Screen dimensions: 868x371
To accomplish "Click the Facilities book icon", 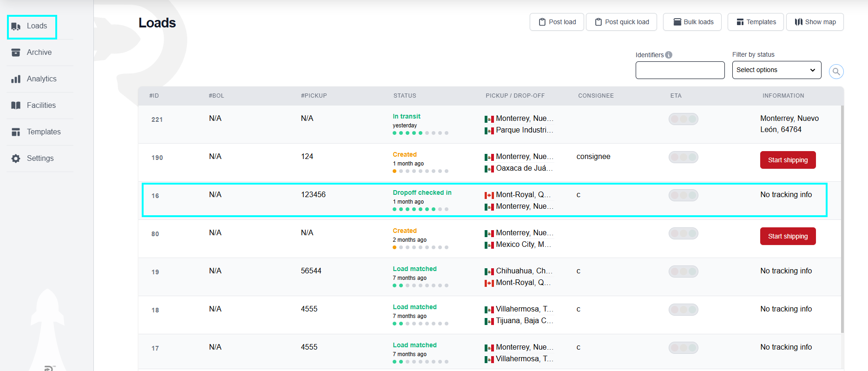I will coord(16,106).
